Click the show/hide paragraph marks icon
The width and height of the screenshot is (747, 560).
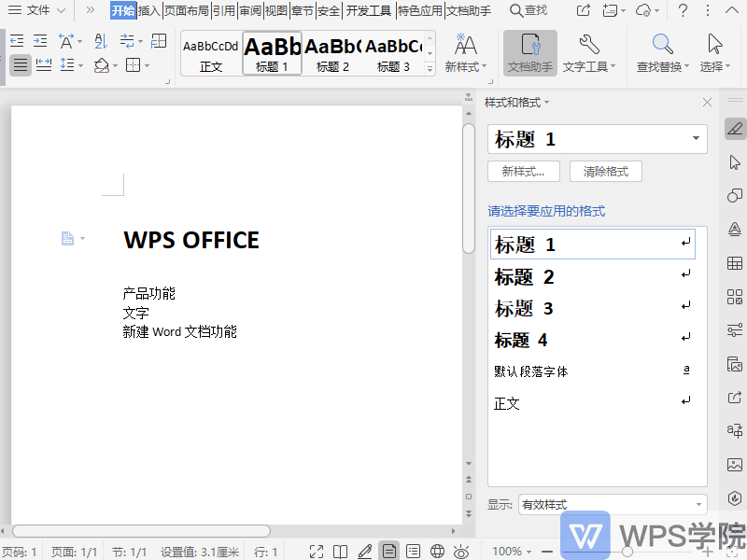(131, 41)
